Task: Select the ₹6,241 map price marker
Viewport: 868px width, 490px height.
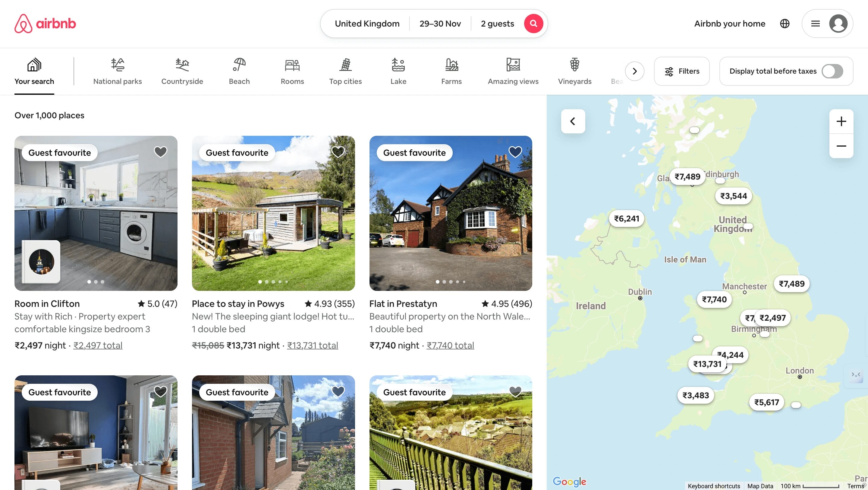Action: (626, 218)
